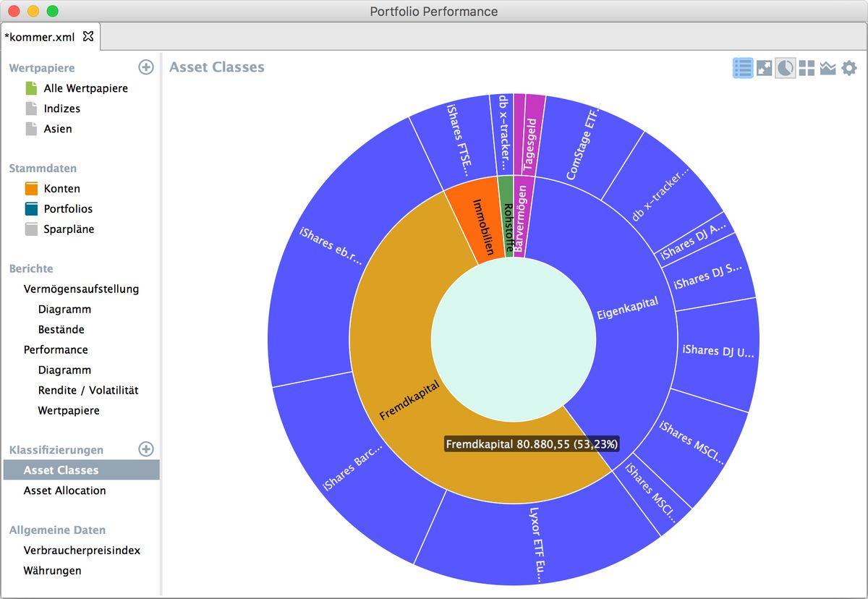Select the kommer.xml file tab
This screenshot has width=868, height=599.
click(x=41, y=37)
